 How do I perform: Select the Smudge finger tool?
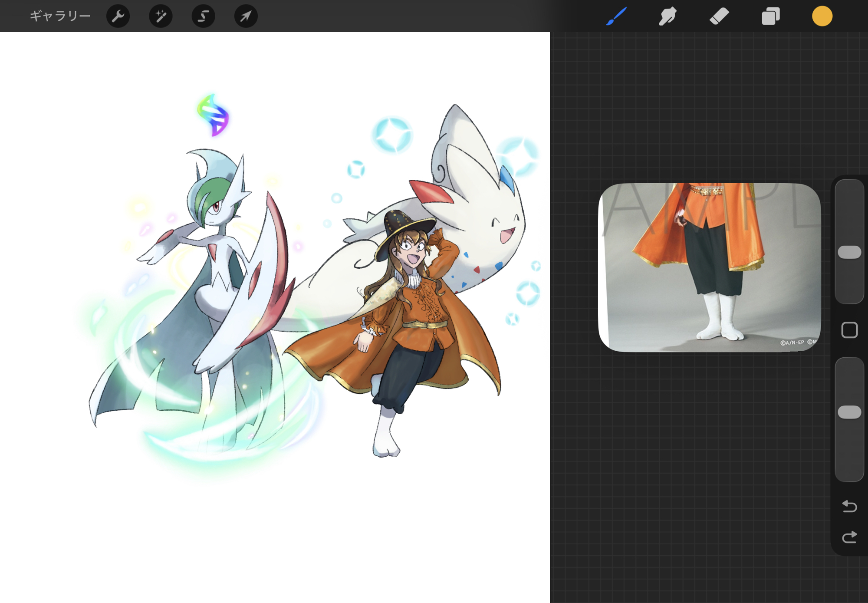[x=667, y=16]
